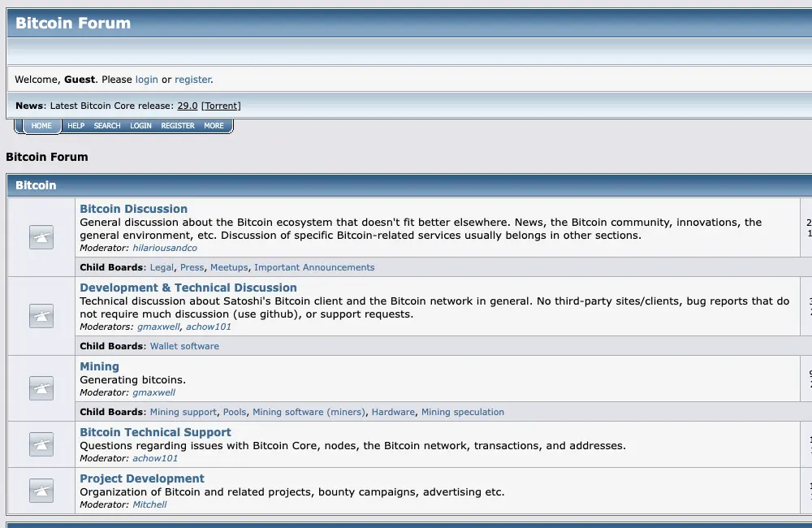Screen dimensions: 812x528
Task: Open the Press child board
Action: (x=192, y=267)
